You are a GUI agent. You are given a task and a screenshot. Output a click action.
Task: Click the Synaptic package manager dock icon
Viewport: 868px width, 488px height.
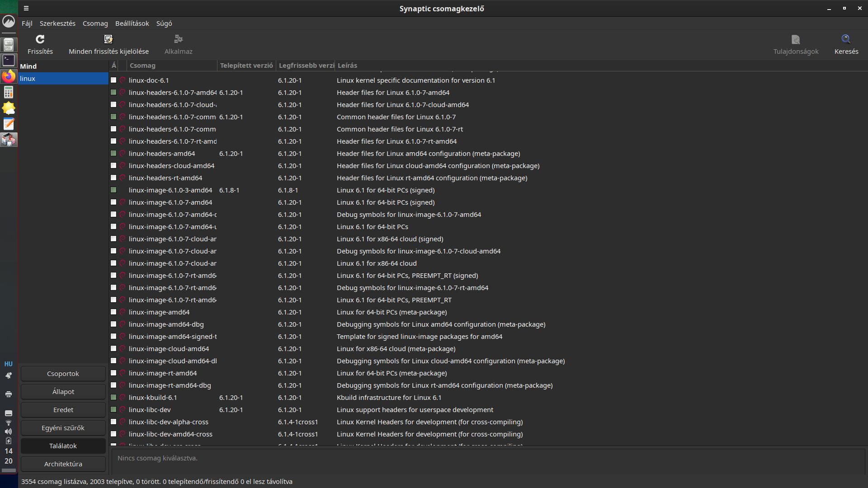tap(9, 140)
